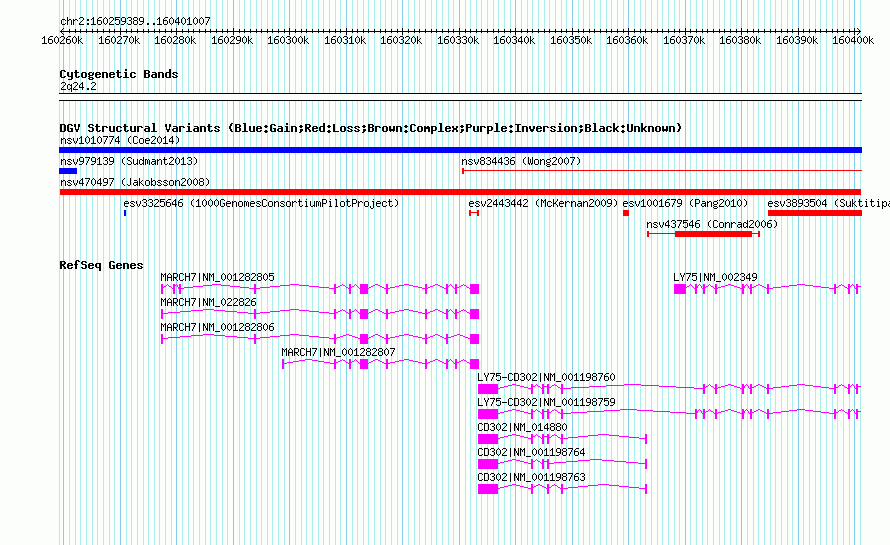Select the 160330k ruler tick label
The image size is (890, 545).
pyautogui.click(x=458, y=40)
